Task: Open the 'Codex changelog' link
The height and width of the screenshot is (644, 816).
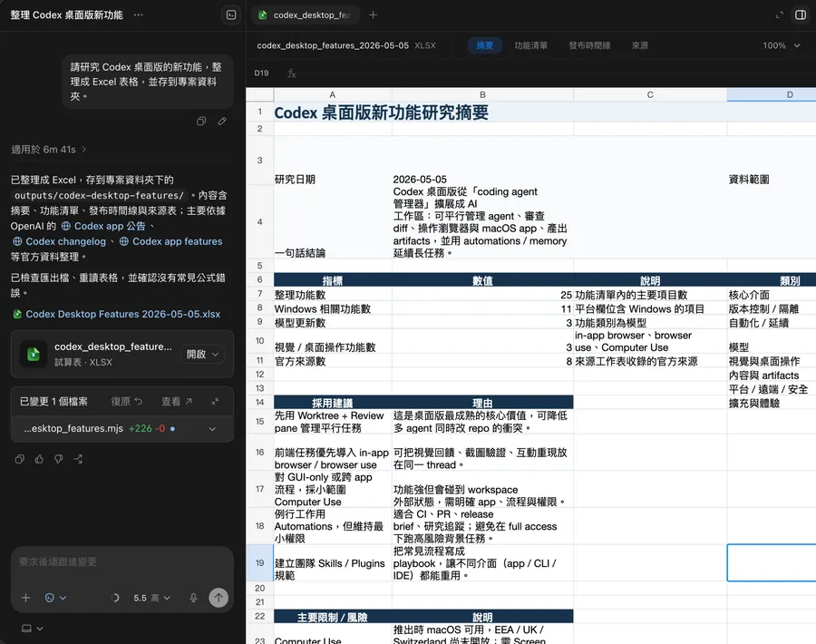Action: point(59,241)
